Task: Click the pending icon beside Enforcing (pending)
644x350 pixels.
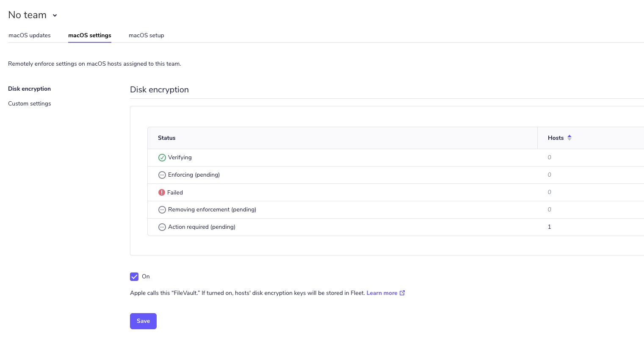Action: point(162,175)
